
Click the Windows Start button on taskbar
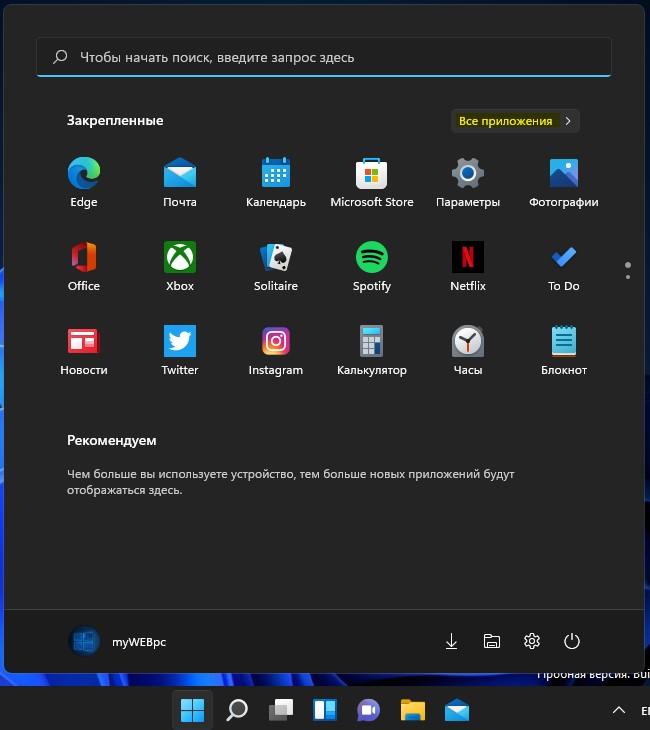[x=192, y=710]
